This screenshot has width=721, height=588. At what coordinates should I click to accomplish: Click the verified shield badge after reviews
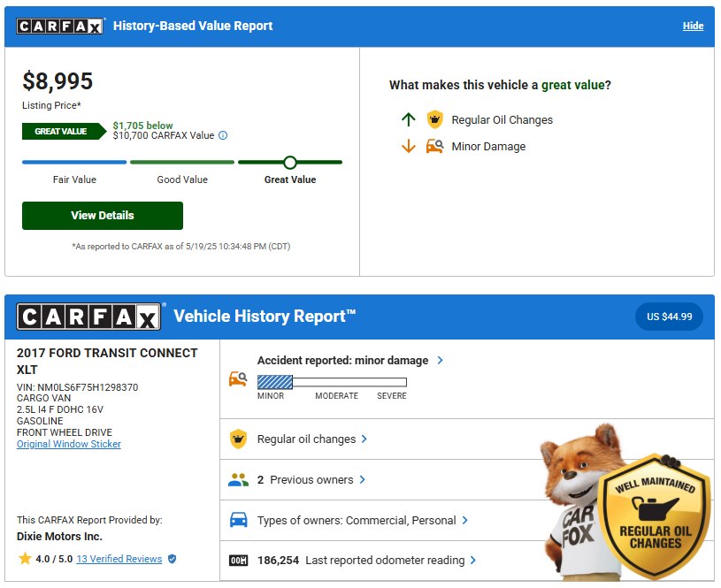coord(172,559)
